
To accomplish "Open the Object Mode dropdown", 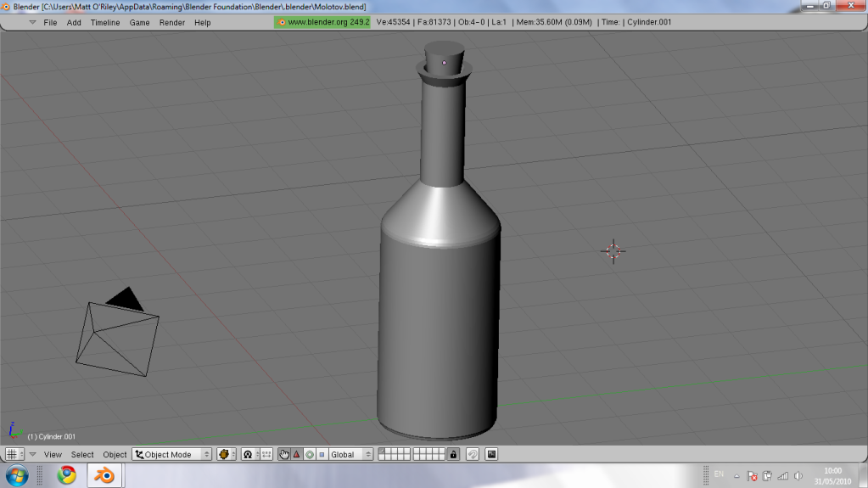I will (x=172, y=455).
